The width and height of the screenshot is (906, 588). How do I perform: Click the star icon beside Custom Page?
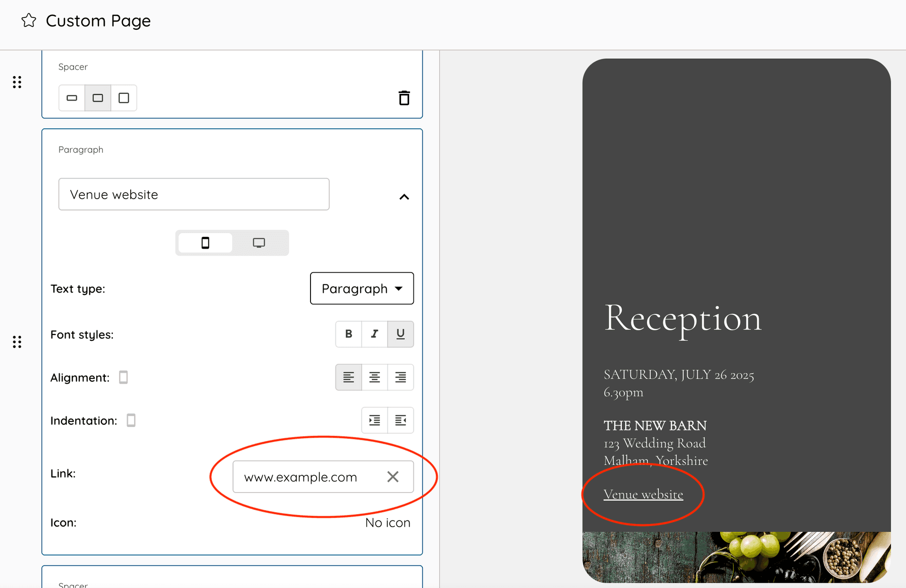pyautogui.click(x=29, y=21)
